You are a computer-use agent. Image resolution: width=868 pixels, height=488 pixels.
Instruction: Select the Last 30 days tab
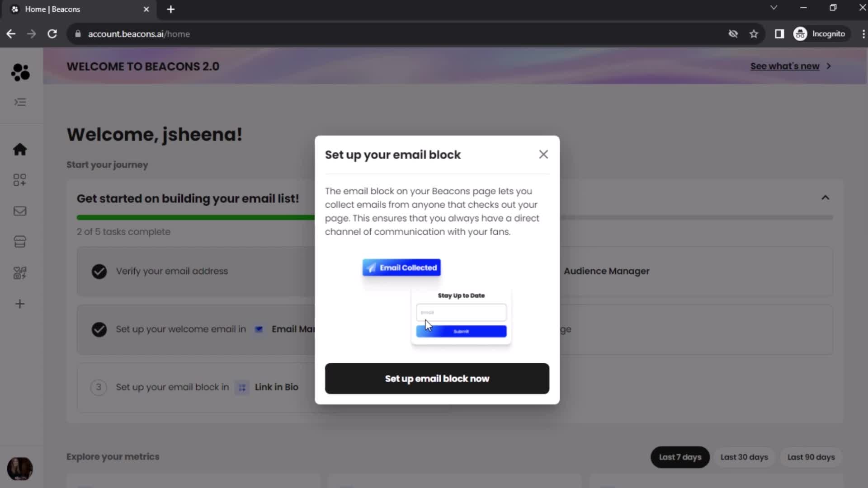click(744, 457)
